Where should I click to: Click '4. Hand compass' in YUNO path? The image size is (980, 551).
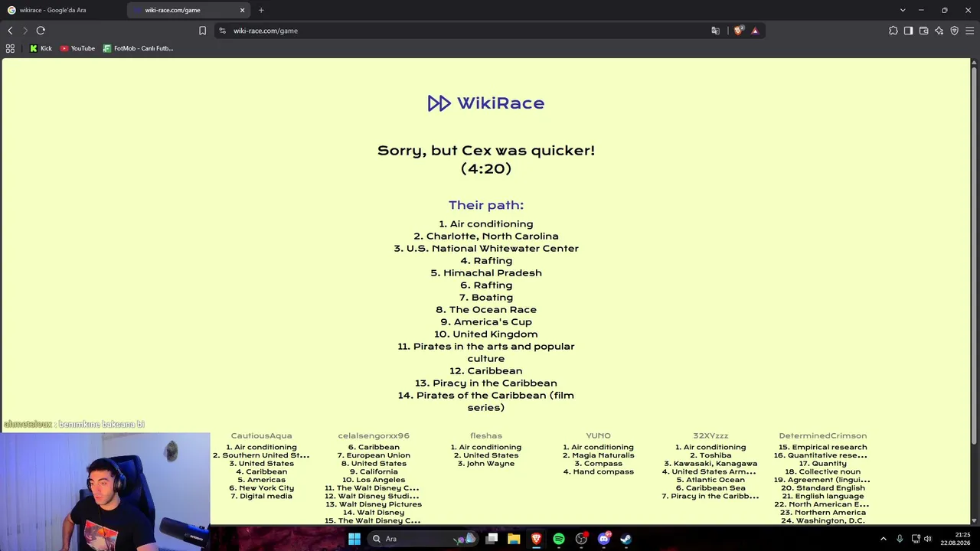tap(598, 471)
